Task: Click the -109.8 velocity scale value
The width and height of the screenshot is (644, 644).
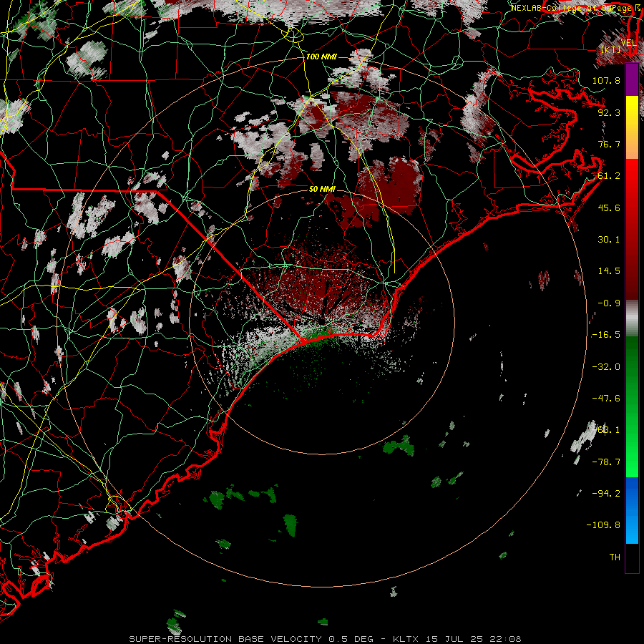Action: tap(603, 525)
